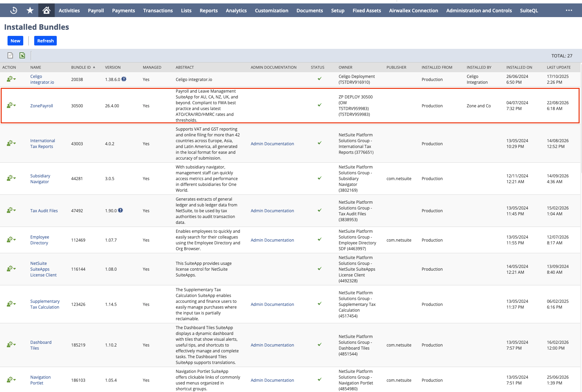582x392 pixels.
Task: Open the more menu ellipsis icon
Action: 569,11
